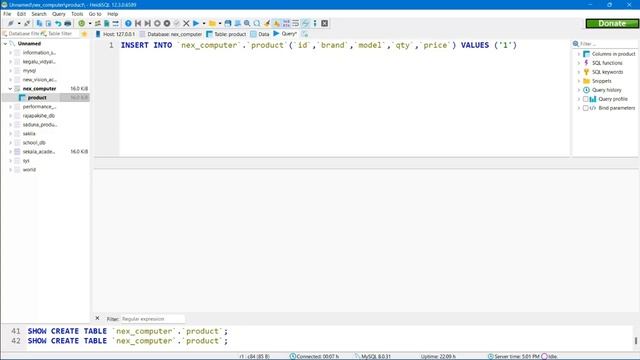
Task: Click the copy toolbar icon
Action: coord(40,23)
